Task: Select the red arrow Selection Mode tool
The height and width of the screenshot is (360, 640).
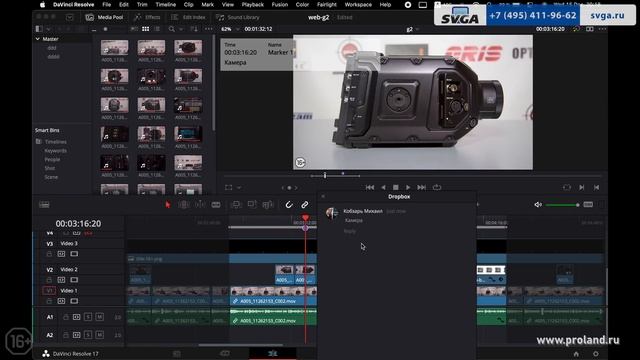Action: [168, 204]
